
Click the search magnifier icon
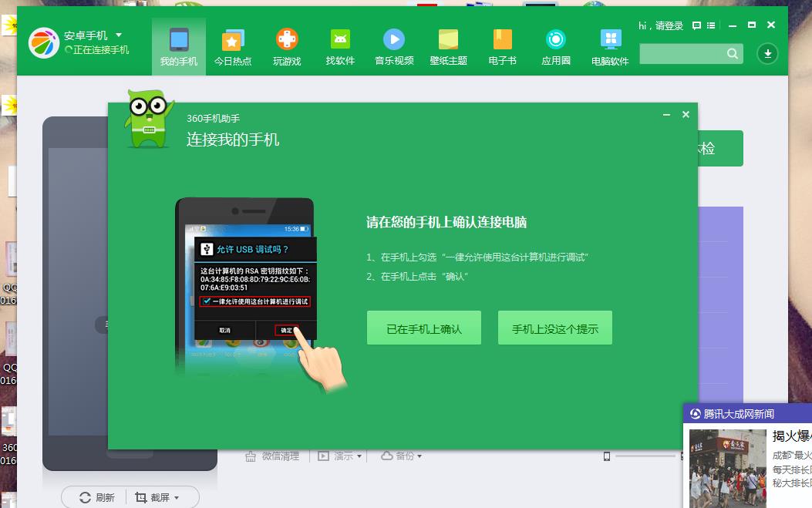tap(733, 53)
